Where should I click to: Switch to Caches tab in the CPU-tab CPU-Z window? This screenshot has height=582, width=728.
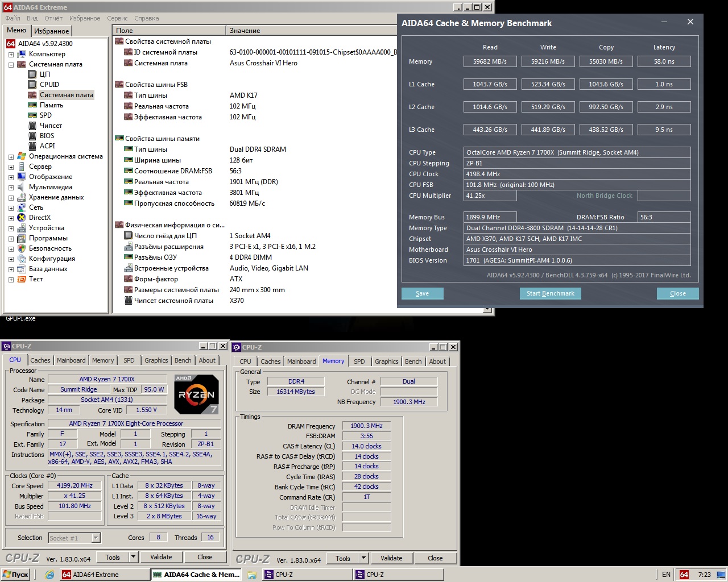[40, 360]
